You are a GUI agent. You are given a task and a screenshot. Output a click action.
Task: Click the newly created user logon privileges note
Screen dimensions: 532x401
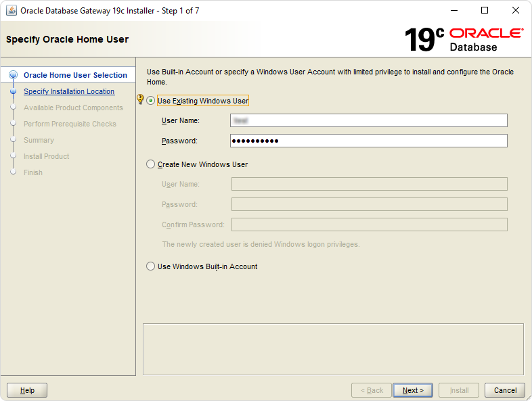(x=261, y=244)
